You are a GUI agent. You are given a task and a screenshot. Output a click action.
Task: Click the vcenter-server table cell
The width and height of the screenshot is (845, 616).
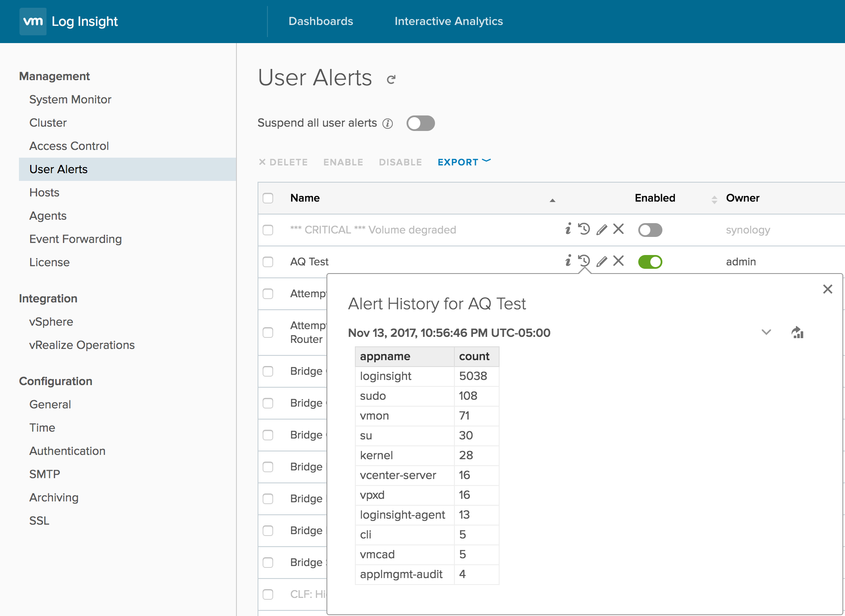(x=404, y=476)
